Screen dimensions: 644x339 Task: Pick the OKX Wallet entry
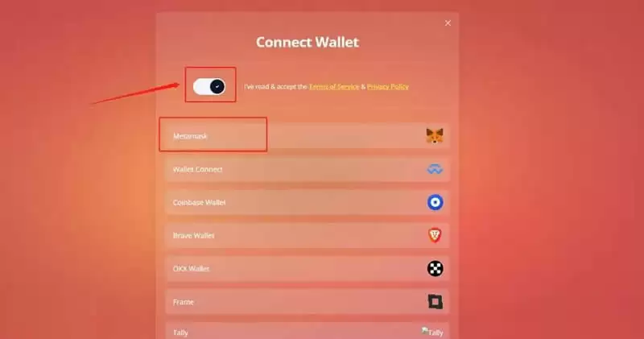pyautogui.click(x=308, y=269)
